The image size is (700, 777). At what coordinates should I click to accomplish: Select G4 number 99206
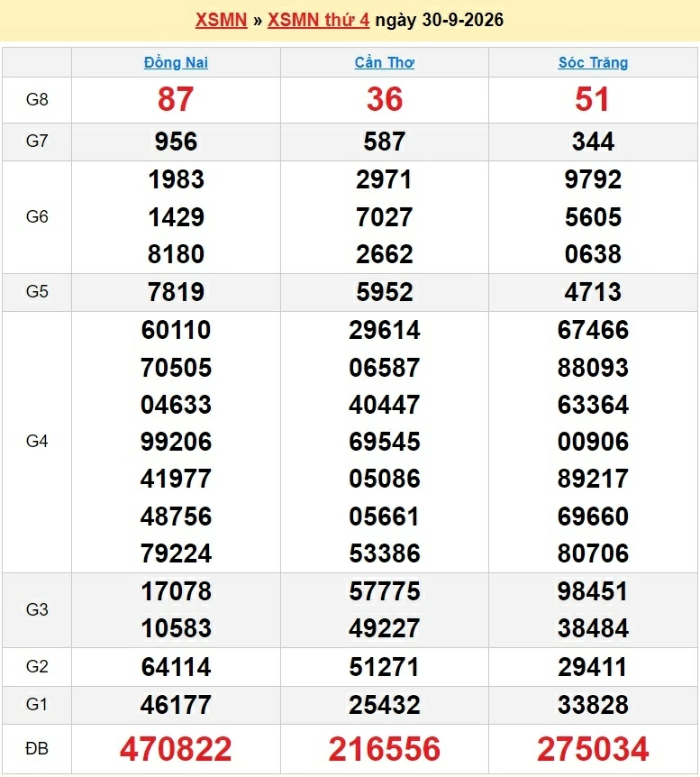(176, 442)
